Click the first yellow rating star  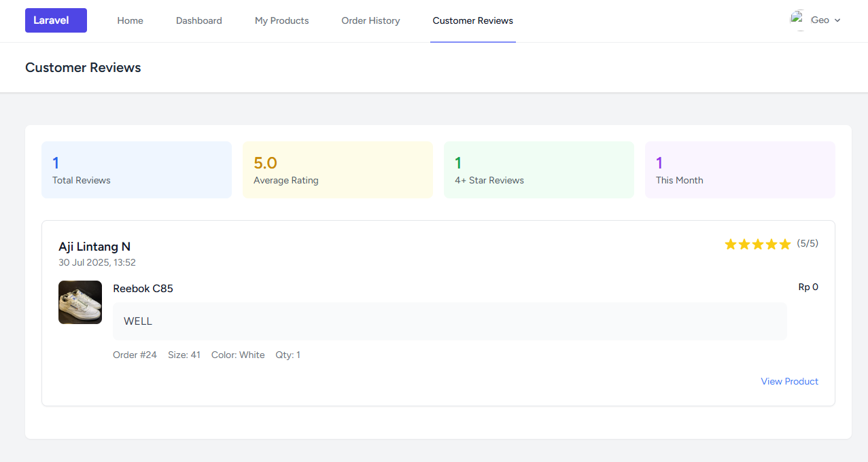(731, 244)
